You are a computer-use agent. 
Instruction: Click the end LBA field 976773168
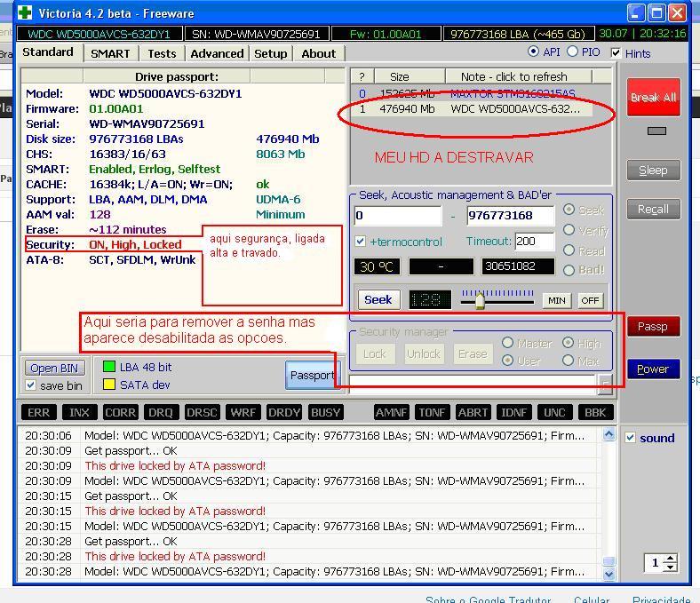point(511,216)
